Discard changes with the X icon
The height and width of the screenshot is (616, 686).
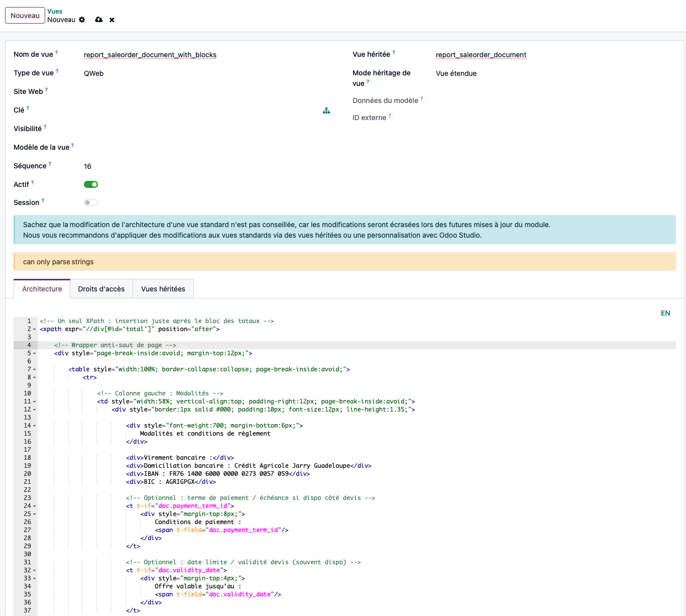pos(112,20)
